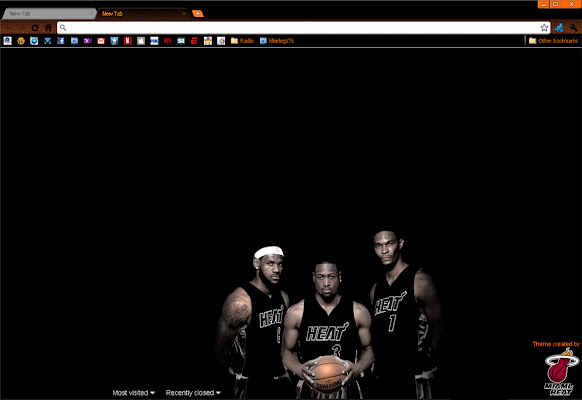Go to the home page
This screenshot has width=582, height=400.
pos(48,28)
